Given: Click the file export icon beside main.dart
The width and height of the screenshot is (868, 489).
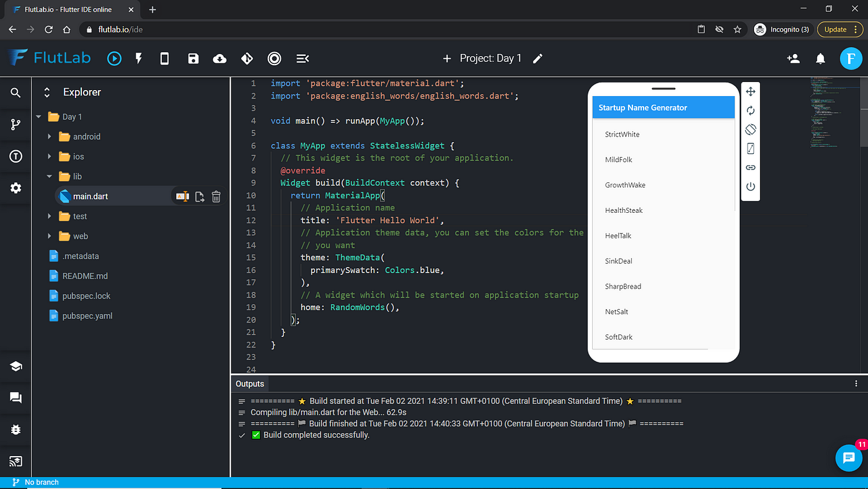Looking at the screenshot, I should pos(200,197).
